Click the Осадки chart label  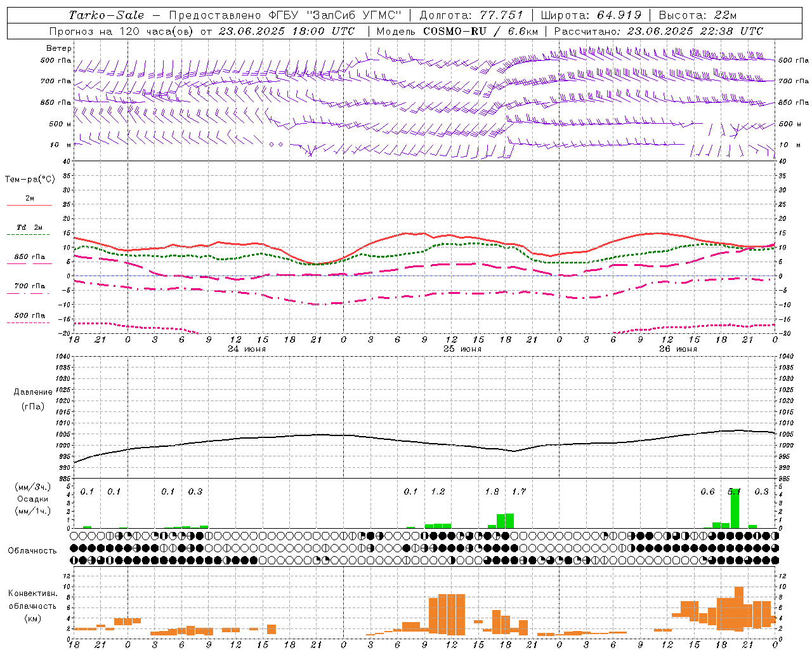pyautogui.click(x=32, y=499)
